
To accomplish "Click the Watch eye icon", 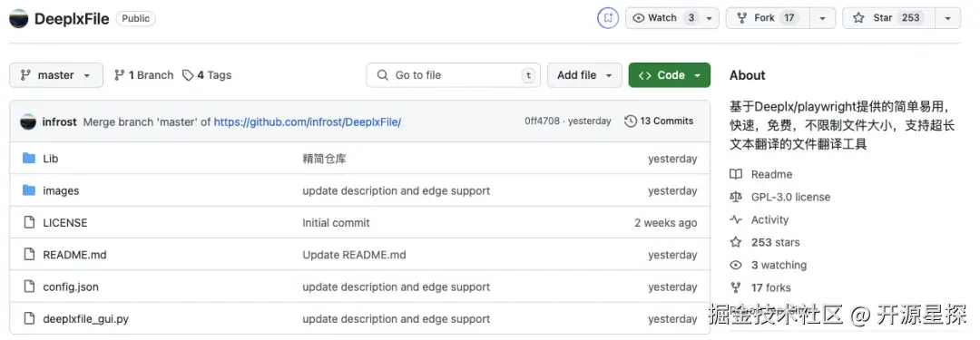I will pyautogui.click(x=638, y=18).
